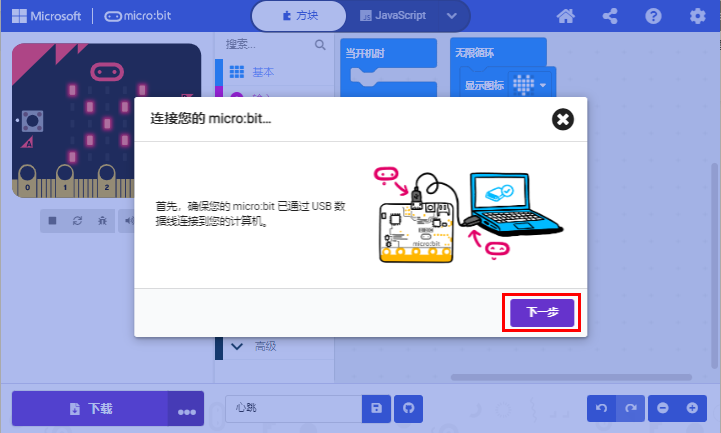Click the 下载 download button
This screenshot has height=433, width=721.
90,408
